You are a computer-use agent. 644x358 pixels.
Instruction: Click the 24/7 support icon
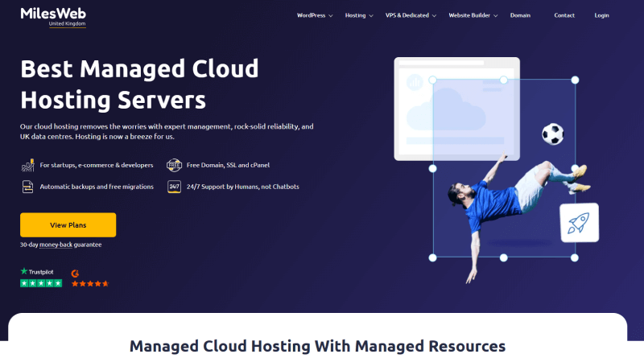173,187
